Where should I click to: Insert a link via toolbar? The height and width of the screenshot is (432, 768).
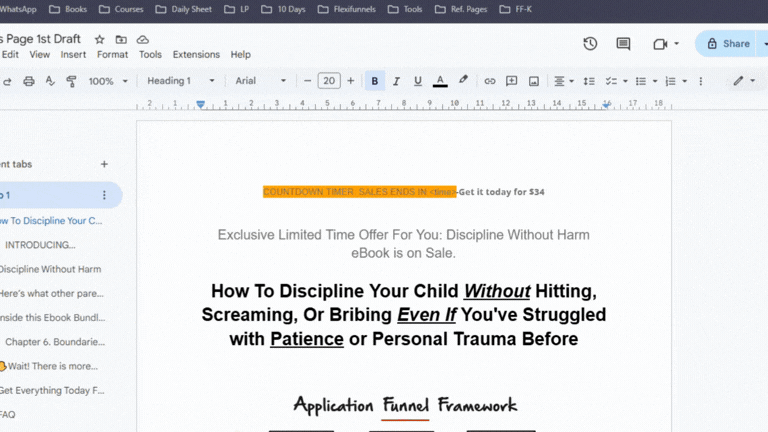pyautogui.click(x=489, y=81)
